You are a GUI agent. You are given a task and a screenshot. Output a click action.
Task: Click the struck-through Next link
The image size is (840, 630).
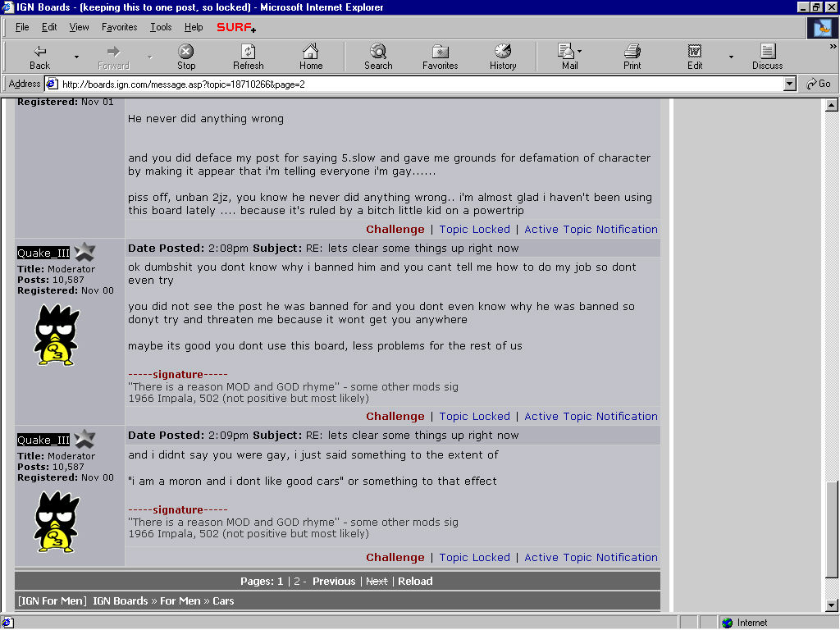[x=377, y=582]
